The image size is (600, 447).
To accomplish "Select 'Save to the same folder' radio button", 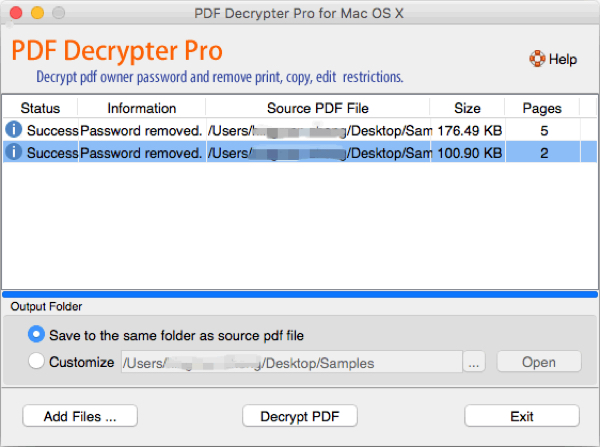I will click(36, 334).
